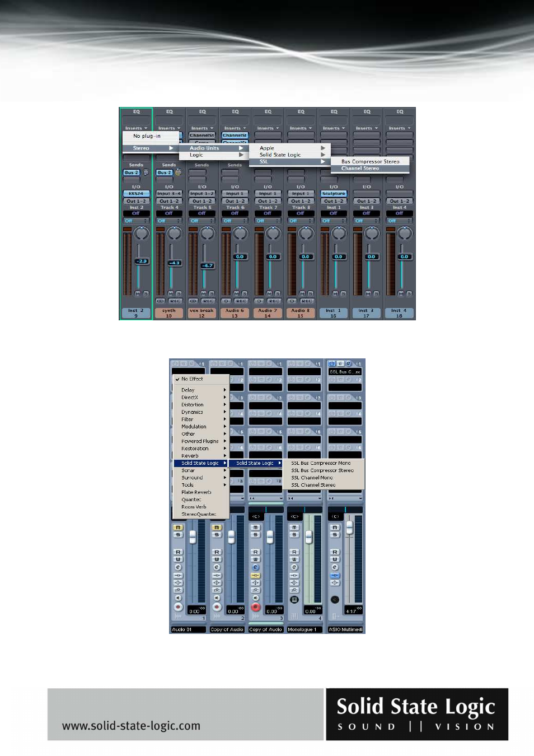Toggle Solo on Cubase Audio 01 channel
Viewport: 534px width, 756px height.
coord(178,535)
